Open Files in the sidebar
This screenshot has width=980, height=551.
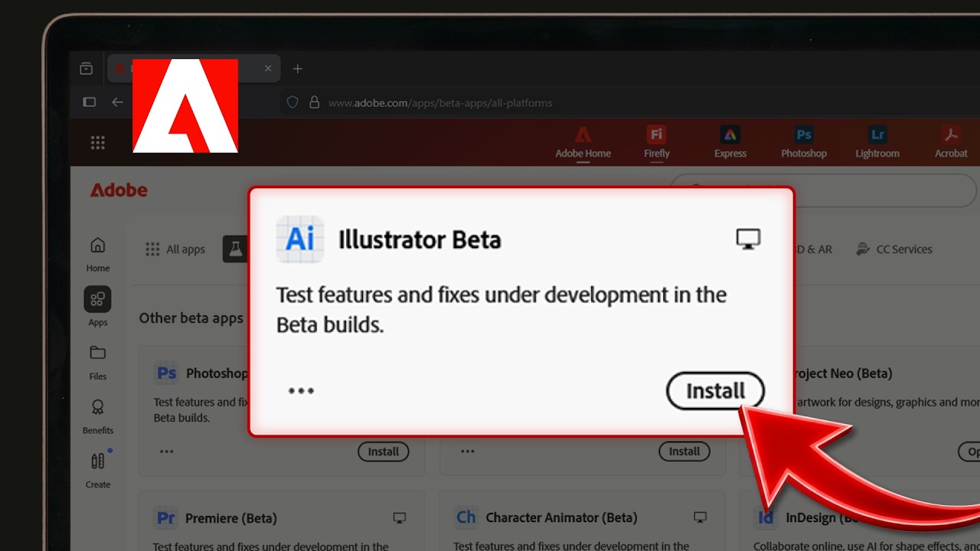tap(97, 362)
